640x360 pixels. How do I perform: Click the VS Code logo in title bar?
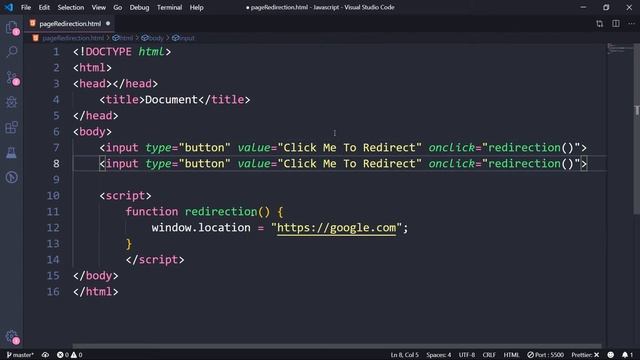(9, 7)
